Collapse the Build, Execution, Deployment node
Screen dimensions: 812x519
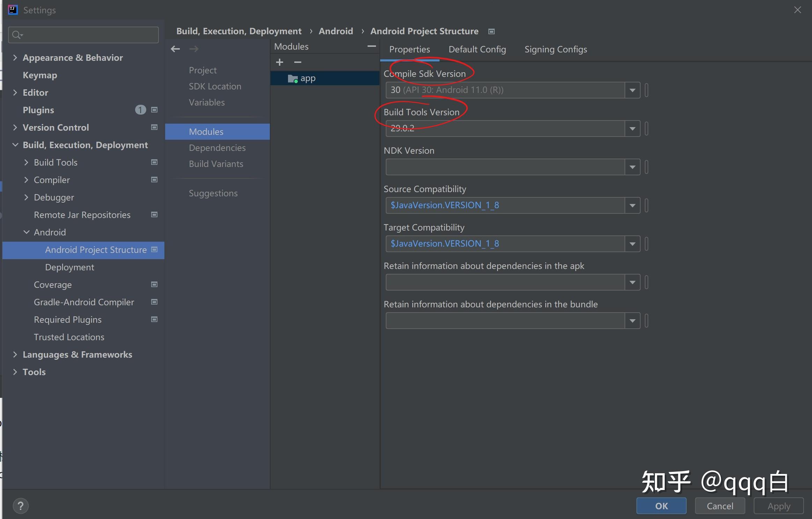click(x=15, y=145)
